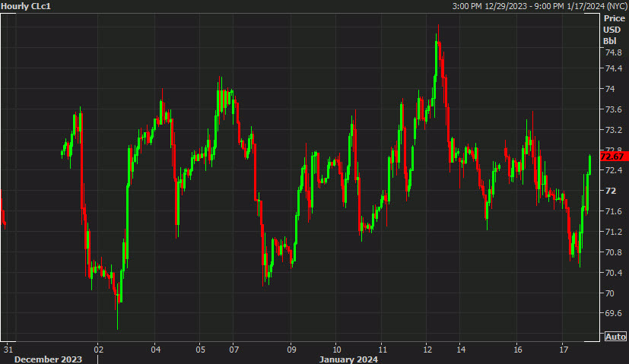Click the 09 date label on time axis
The width and height of the screenshot is (629, 364).
point(291,350)
